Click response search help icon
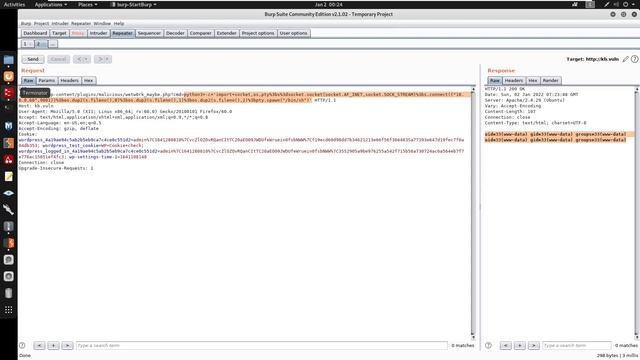The image size is (640, 360). 488,345
